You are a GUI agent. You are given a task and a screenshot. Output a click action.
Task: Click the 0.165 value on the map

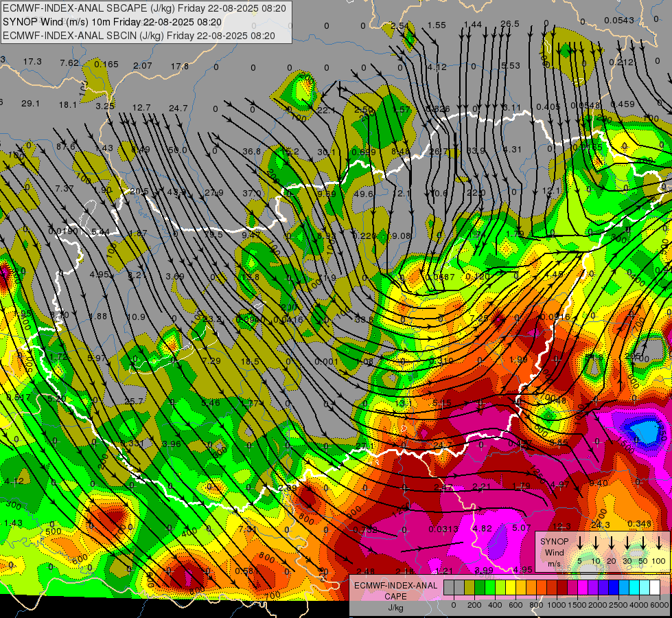106,65
